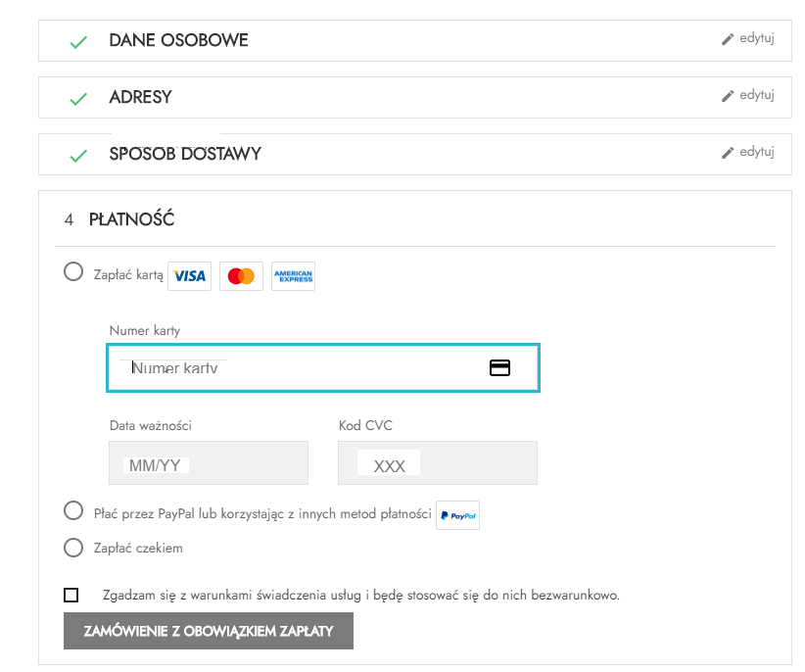Screen dimensions: 805x672
Task: Click the Data ważności field label
Action: point(151,425)
